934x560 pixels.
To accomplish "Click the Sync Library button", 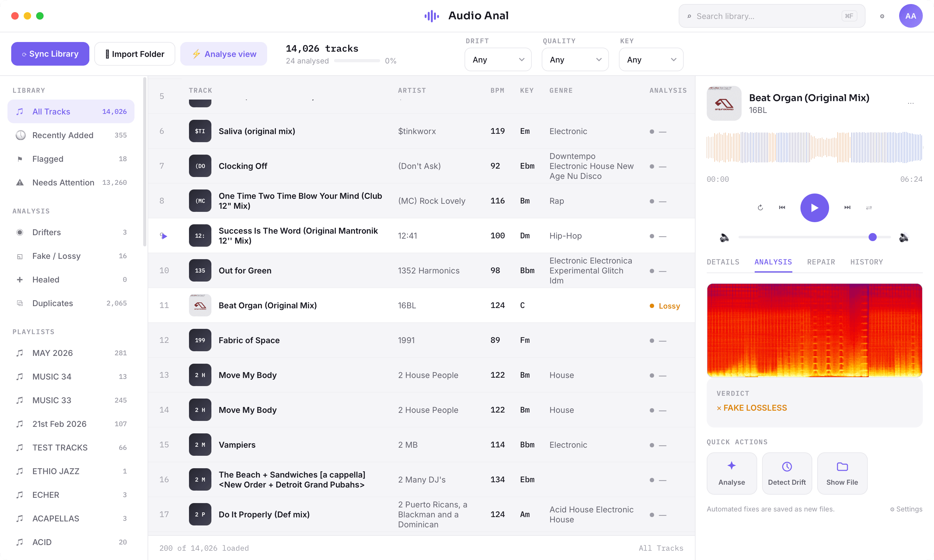I will click(x=50, y=54).
